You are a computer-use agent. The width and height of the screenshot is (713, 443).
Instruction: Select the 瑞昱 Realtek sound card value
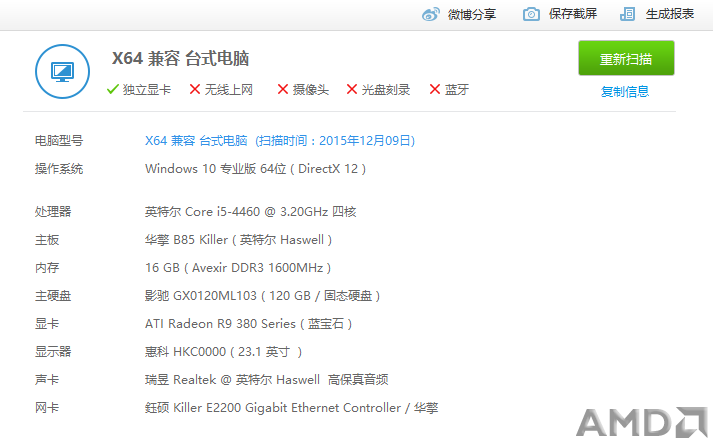(x=267, y=380)
